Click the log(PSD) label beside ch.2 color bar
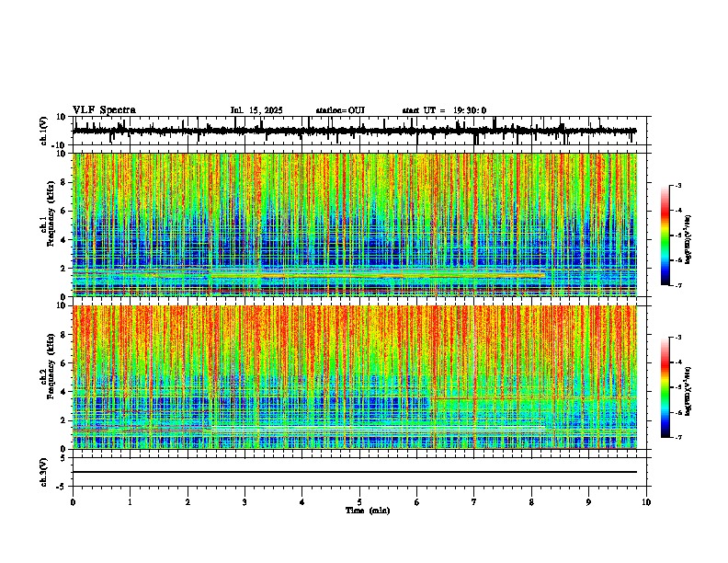Screen dimensions: 728x563 click(688, 391)
